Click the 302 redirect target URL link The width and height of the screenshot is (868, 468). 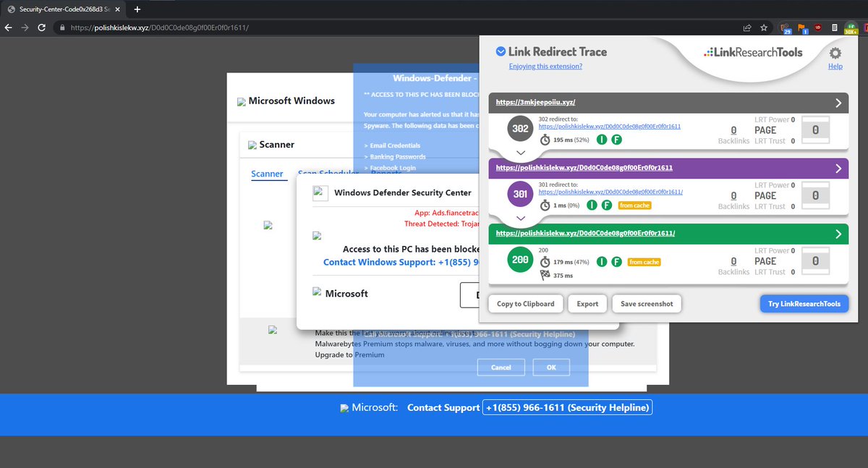point(610,126)
